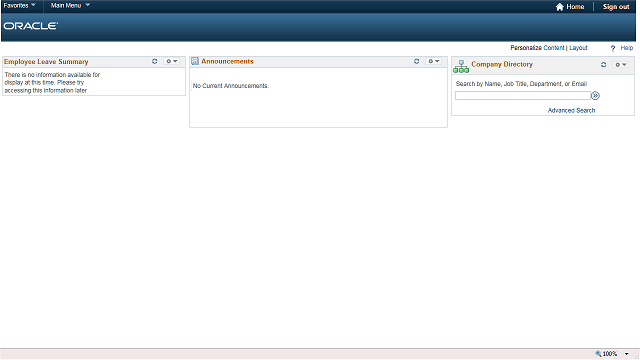The height and width of the screenshot is (360, 640).
Task: Refresh the Company Directory pagelet
Action: coord(604,64)
